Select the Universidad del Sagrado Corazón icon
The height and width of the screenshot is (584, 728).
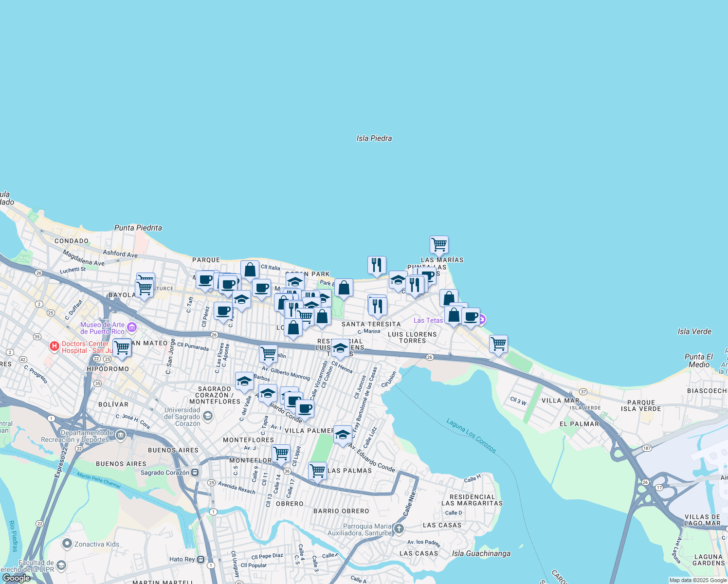coord(208,416)
